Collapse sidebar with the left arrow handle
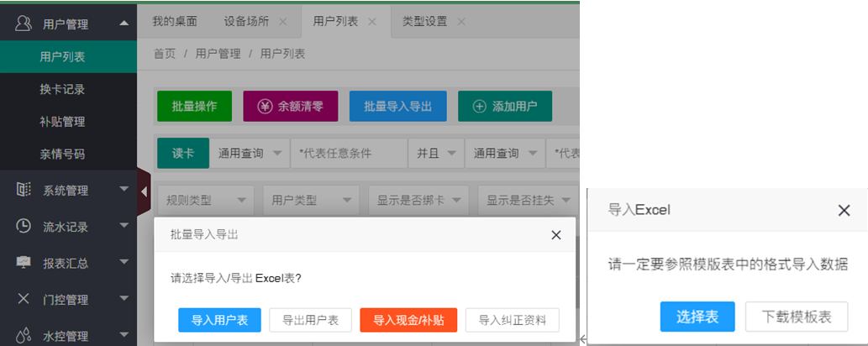 (x=143, y=192)
